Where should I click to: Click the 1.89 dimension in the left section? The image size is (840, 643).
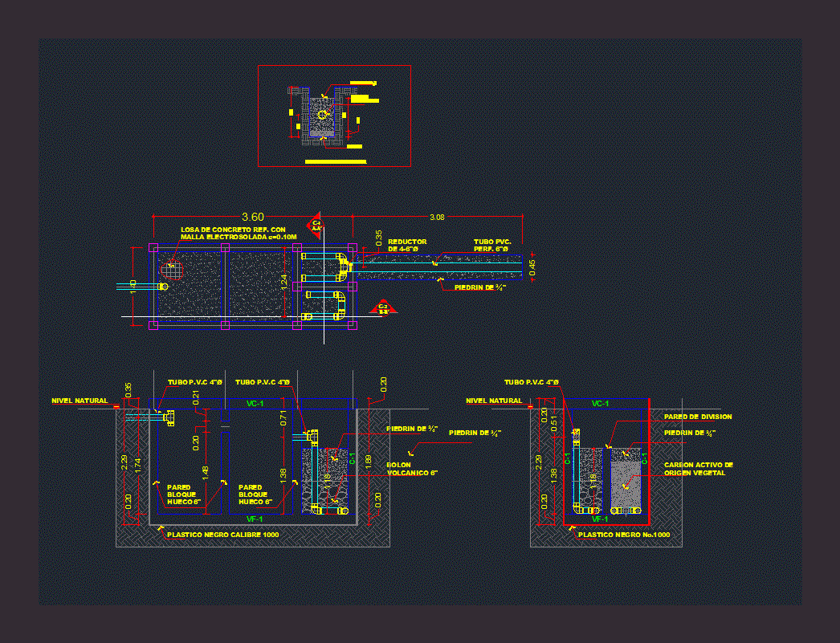[x=368, y=462]
